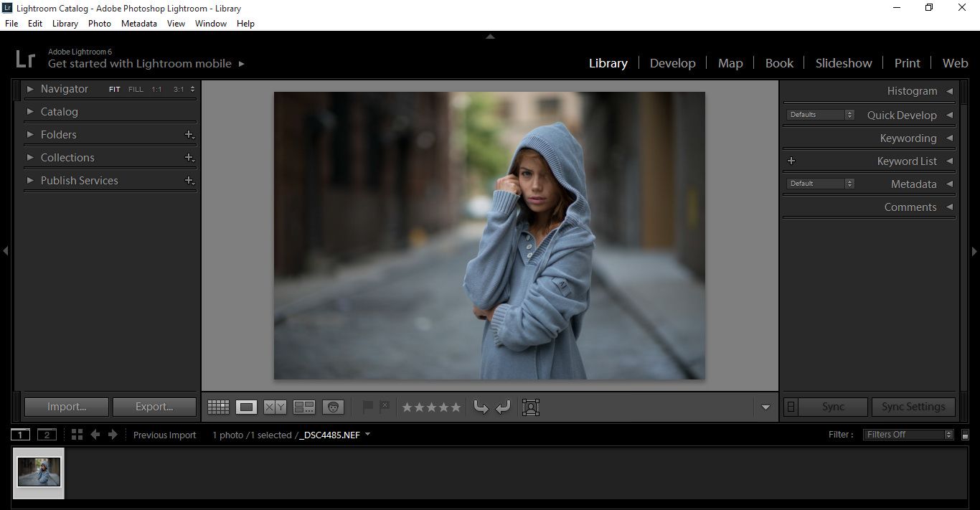Expand the Keywording panel

949,138
